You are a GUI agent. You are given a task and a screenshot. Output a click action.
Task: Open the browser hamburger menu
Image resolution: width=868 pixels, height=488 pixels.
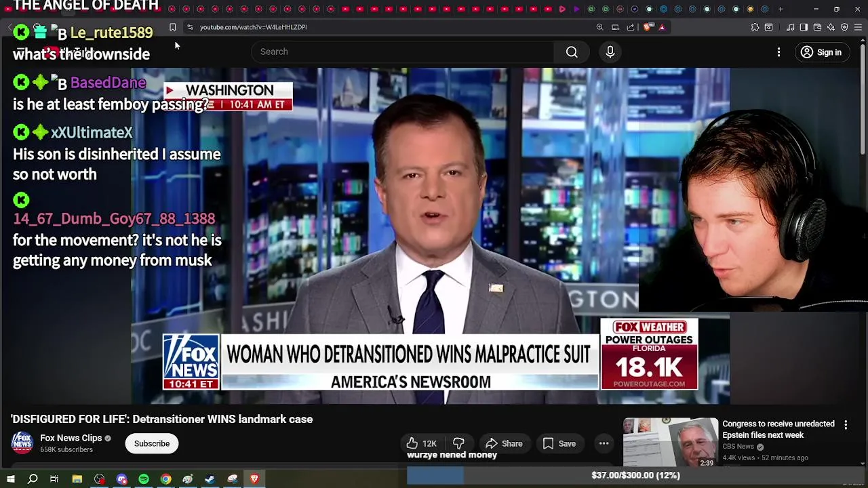pos(859,27)
